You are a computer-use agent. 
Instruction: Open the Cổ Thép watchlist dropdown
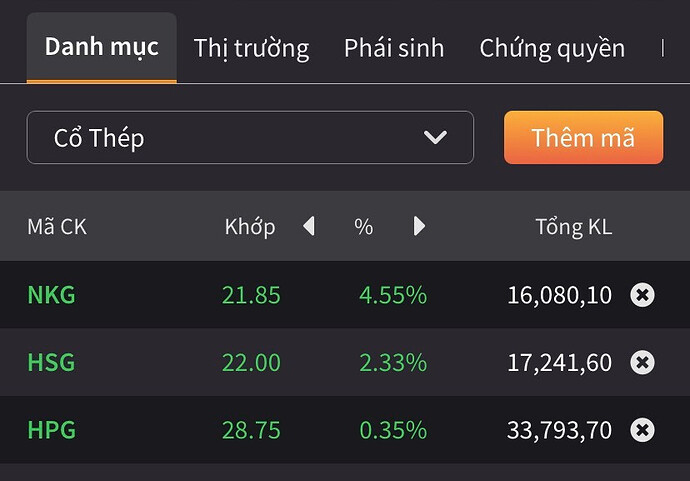pos(249,137)
